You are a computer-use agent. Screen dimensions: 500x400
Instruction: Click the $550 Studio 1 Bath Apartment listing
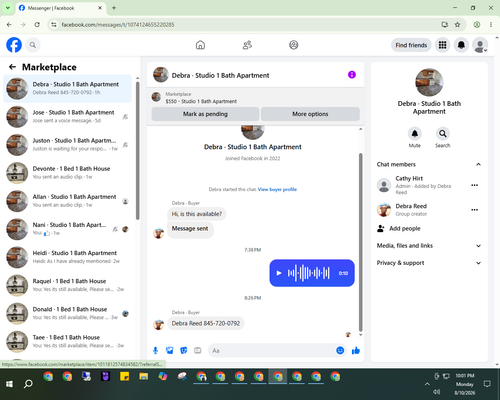coord(201,101)
